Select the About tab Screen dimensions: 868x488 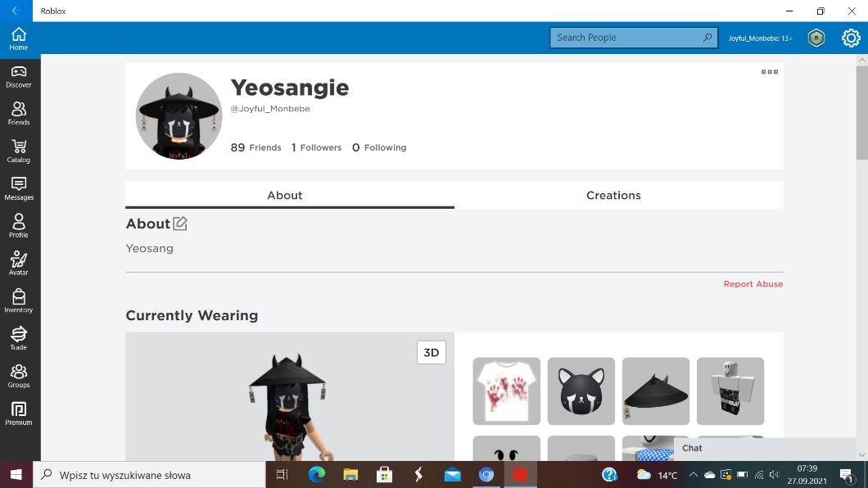[285, 195]
